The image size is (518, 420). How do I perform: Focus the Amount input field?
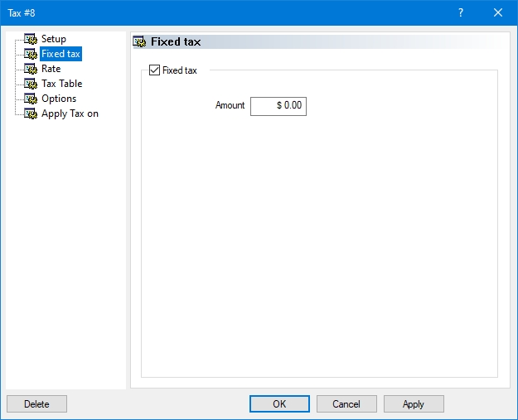click(x=278, y=106)
